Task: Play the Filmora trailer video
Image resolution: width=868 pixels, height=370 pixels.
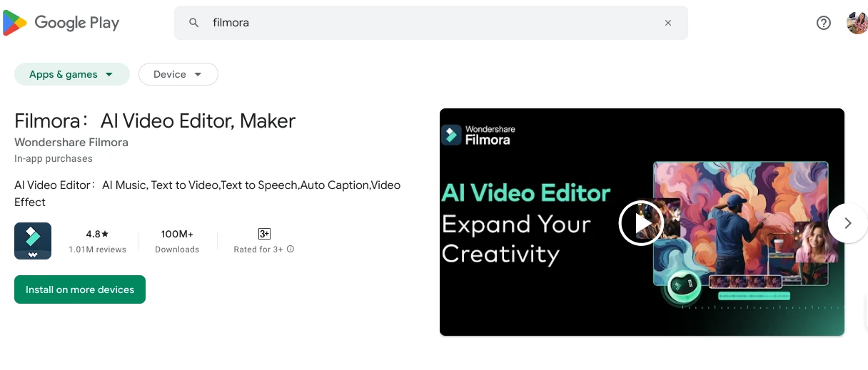Action: [641, 223]
